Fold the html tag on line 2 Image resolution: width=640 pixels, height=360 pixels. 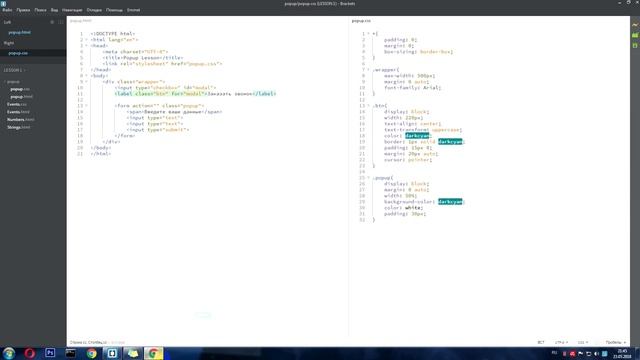click(86, 40)
